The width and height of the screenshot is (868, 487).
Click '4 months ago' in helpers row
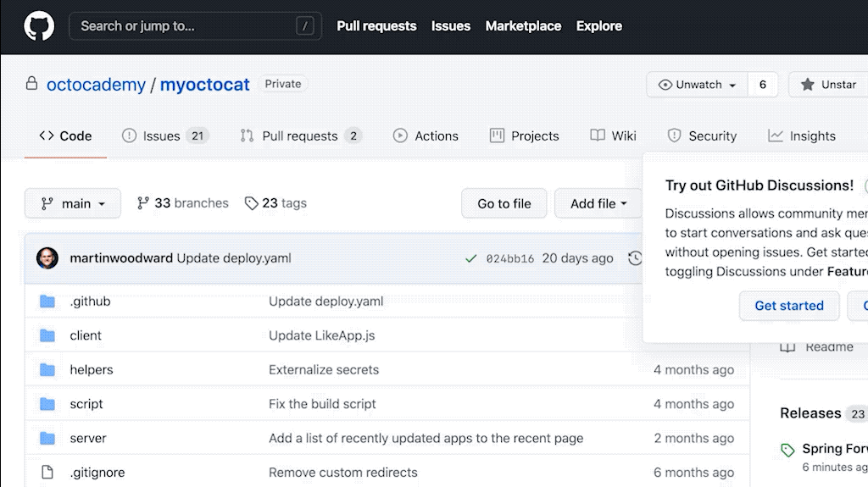pyautogui.click(x=693, y=369)
